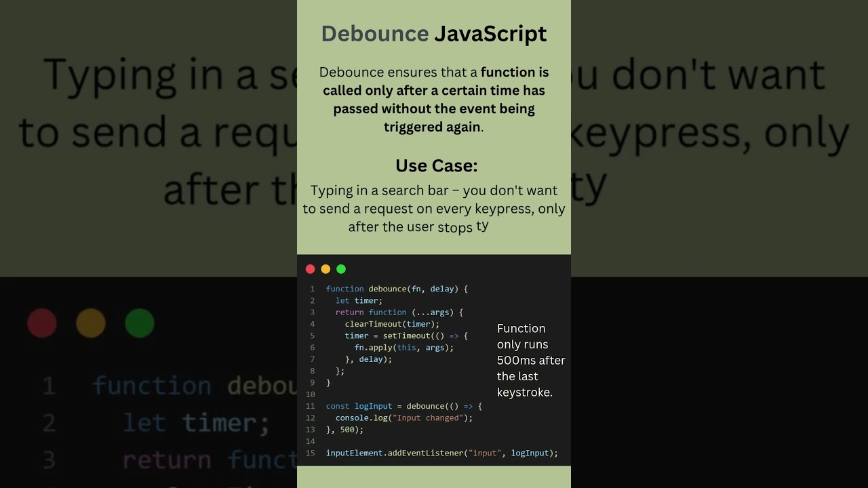This screenshot has height=488, width=868.
Task: Click code line 6 "fn.apply(this, args);"
Action: [404, 348]
